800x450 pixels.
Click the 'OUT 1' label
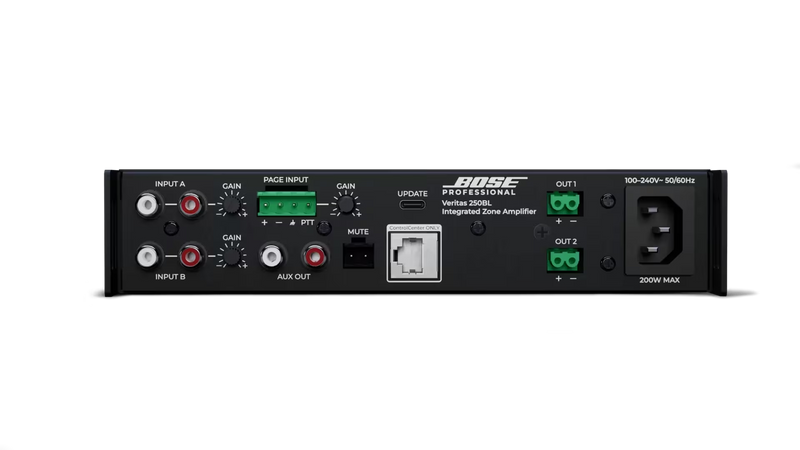coord(566,184)
